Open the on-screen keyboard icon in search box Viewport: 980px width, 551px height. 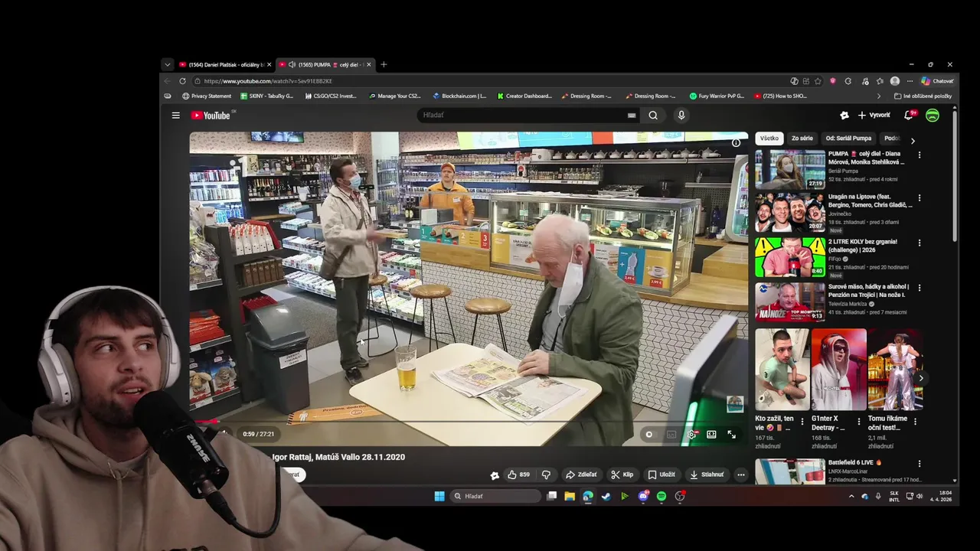pos(632,116)
